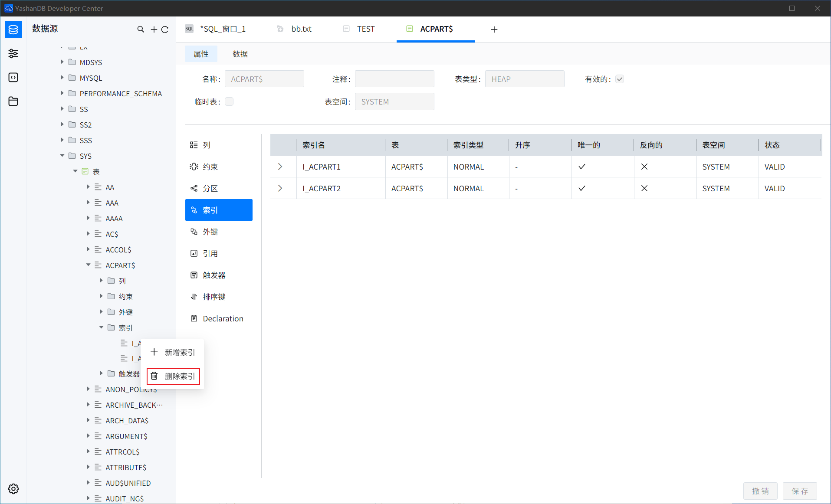Open the code snippet sidebar icon
Image resolution: width=831 pixels, height=504 pixels.
(x=13, y=78)
